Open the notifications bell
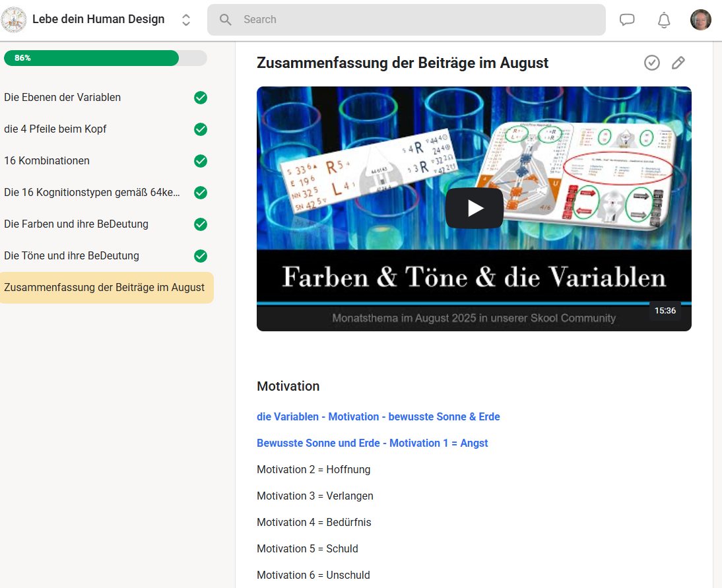The height and width of the screenshot is (588, 722). click(x=664, y=20)
